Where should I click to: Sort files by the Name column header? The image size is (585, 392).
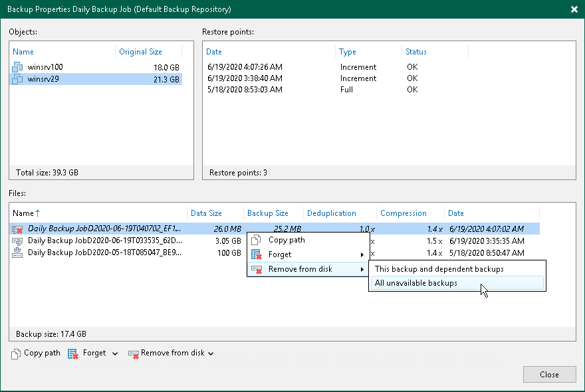coord(23,213)
